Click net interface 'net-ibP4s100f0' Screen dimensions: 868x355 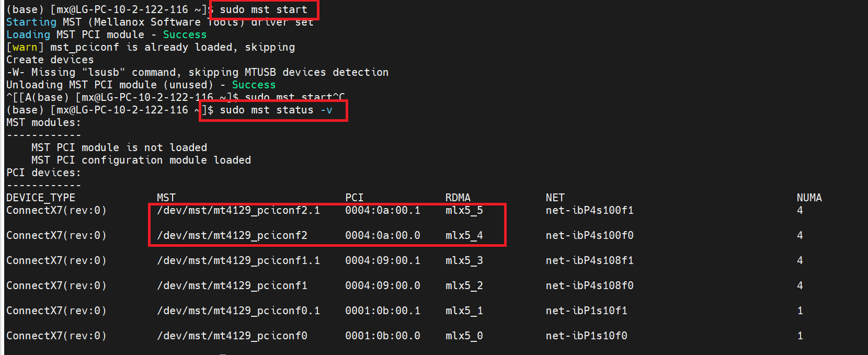(590, 236)
